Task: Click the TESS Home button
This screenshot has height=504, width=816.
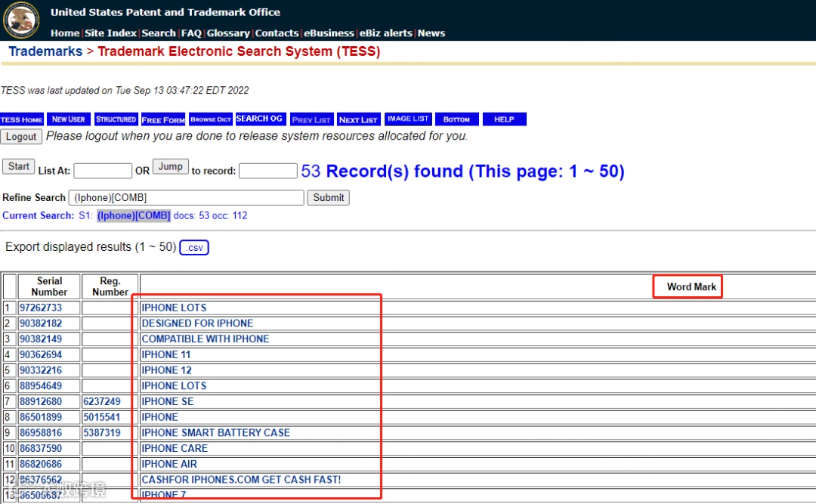Action: (x=22, y=119)
